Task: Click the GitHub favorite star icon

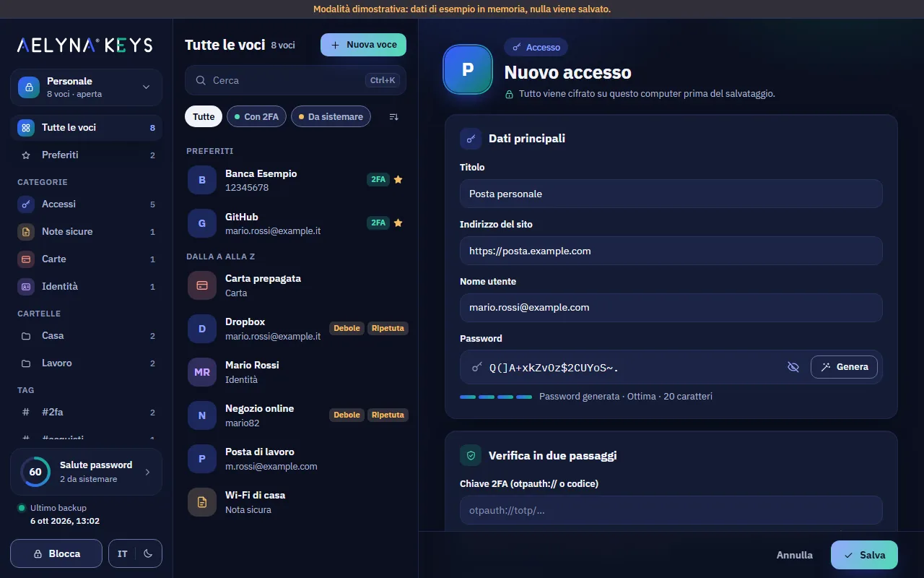Action: click(x=398, y=223)
